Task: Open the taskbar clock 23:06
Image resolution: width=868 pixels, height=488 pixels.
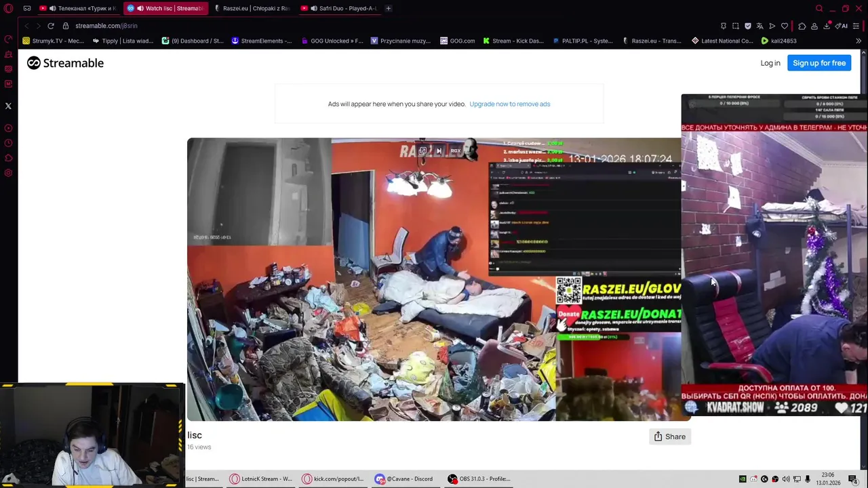Action: click(828, 479)
